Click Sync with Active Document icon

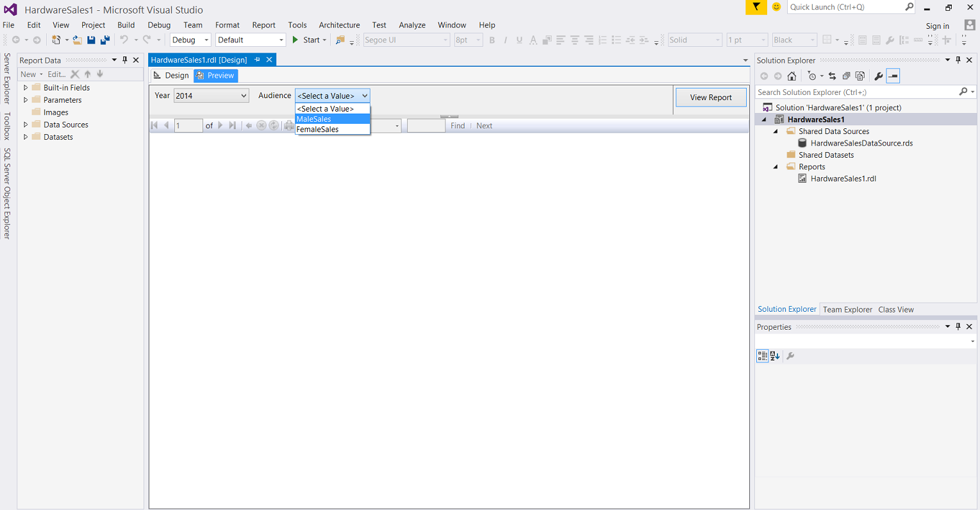(832, 76)
